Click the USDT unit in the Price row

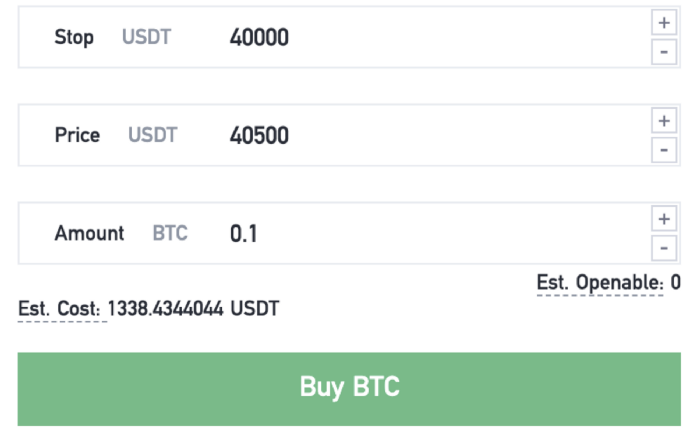point(153,135)
